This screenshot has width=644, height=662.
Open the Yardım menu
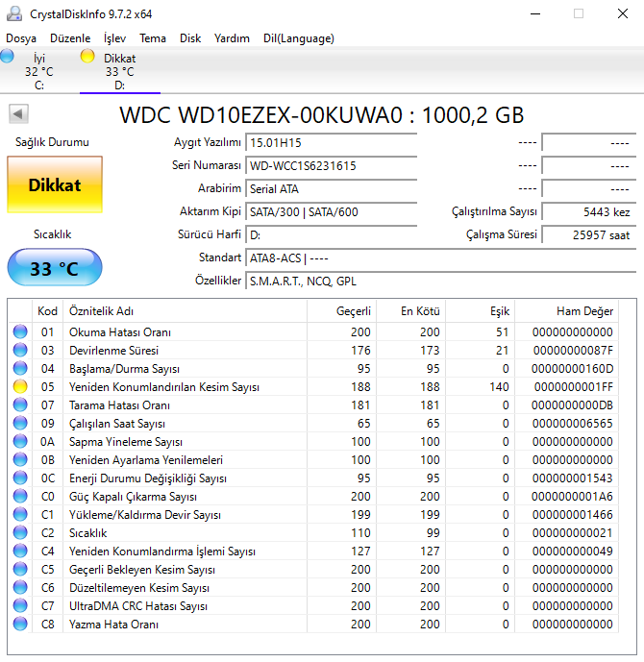click(232, 38)
